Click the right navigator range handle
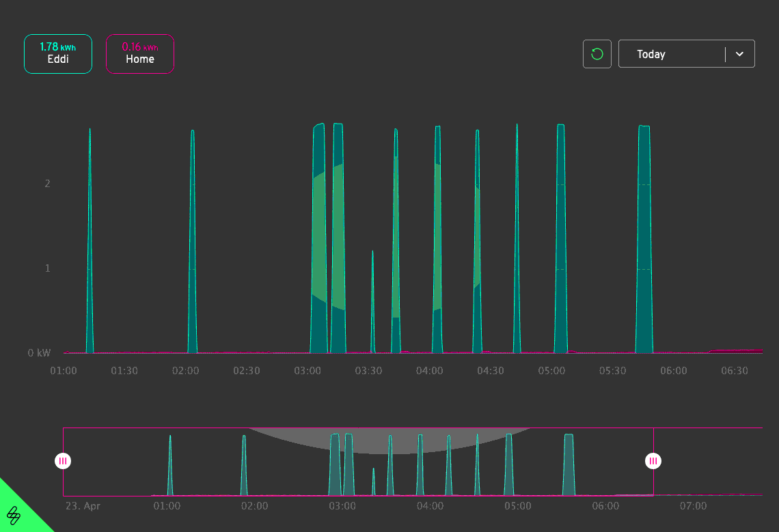This screenshot has height=532, width=779. (653, 462)
